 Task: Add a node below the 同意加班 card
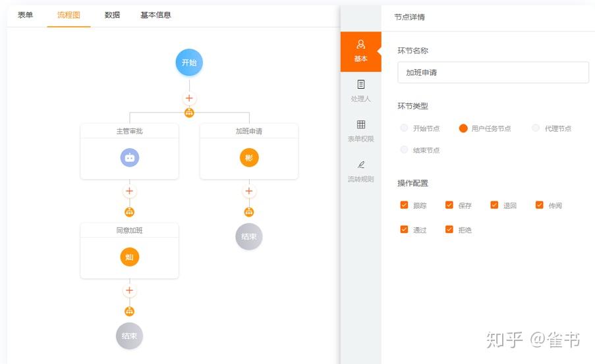(x=129, y=290)
